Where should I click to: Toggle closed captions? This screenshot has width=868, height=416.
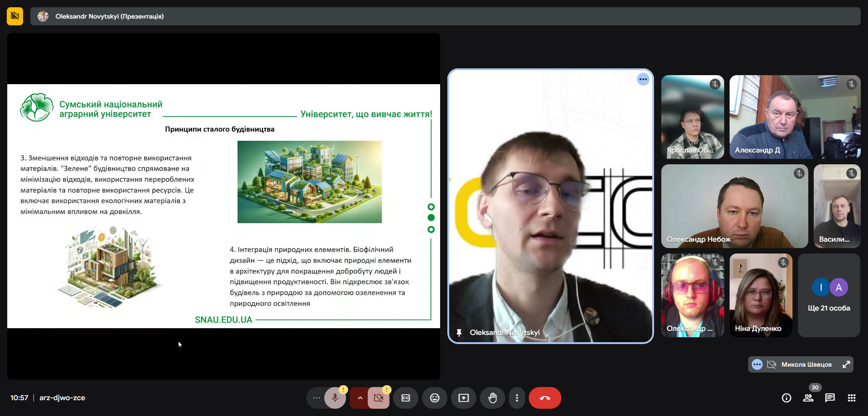[406, 398]
